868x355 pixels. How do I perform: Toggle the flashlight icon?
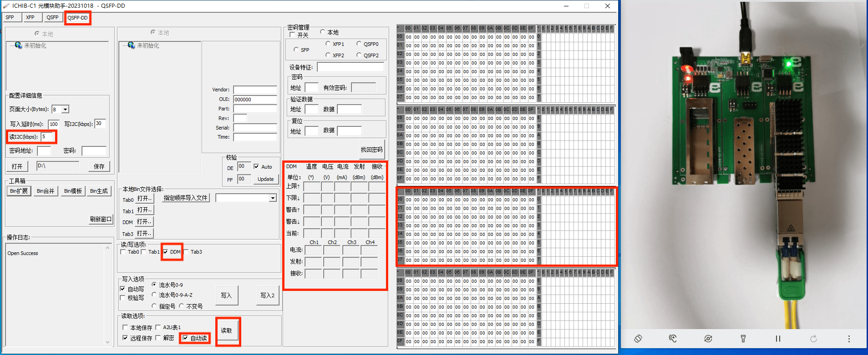[x=743, y=339]
